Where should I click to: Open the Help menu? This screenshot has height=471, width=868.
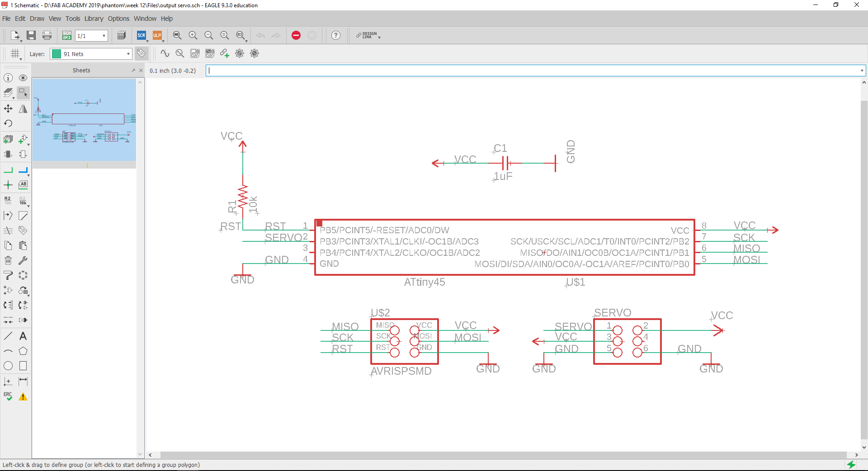click(167, 19)
